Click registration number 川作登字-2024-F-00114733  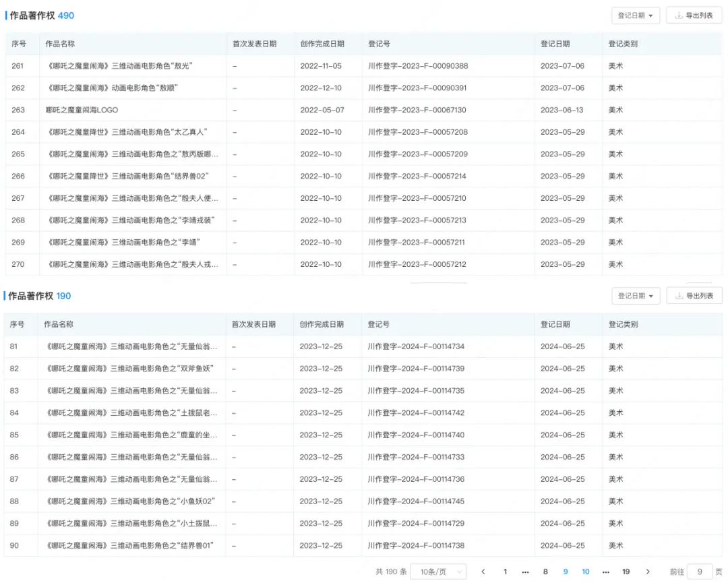click(416, 457)
